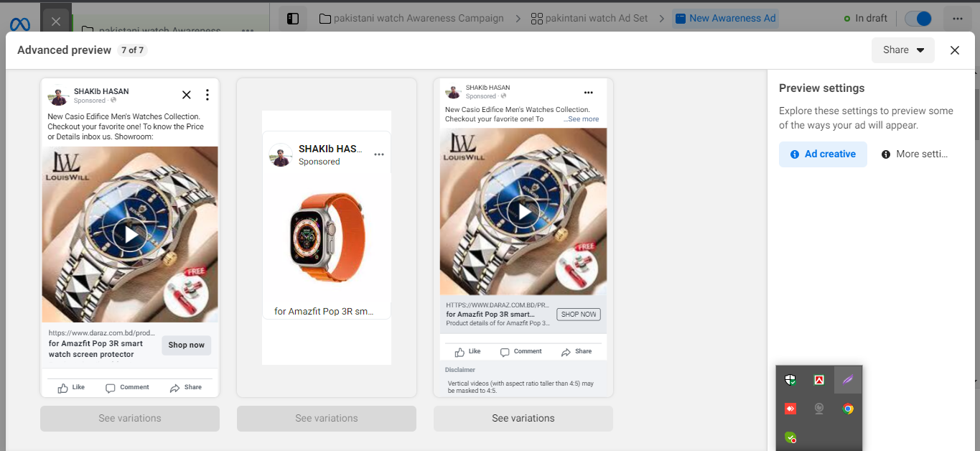Click the Meta logo icon

[20, 24]
